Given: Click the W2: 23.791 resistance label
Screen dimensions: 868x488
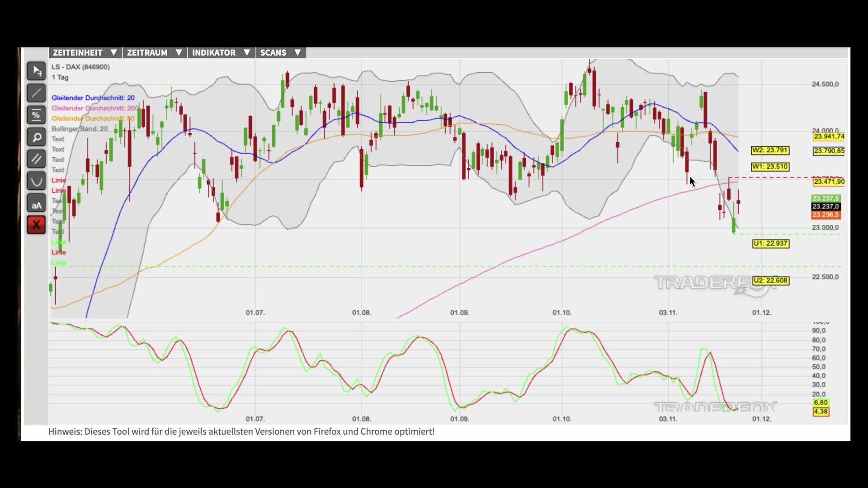Looking at the screenshot, I should pyautogui.click(x=770, y=150).
